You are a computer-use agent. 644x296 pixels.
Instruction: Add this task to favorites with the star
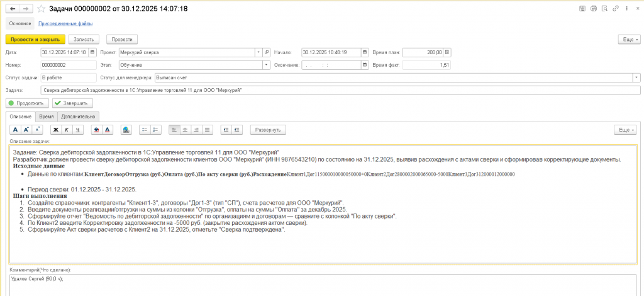tap(41, 9)
